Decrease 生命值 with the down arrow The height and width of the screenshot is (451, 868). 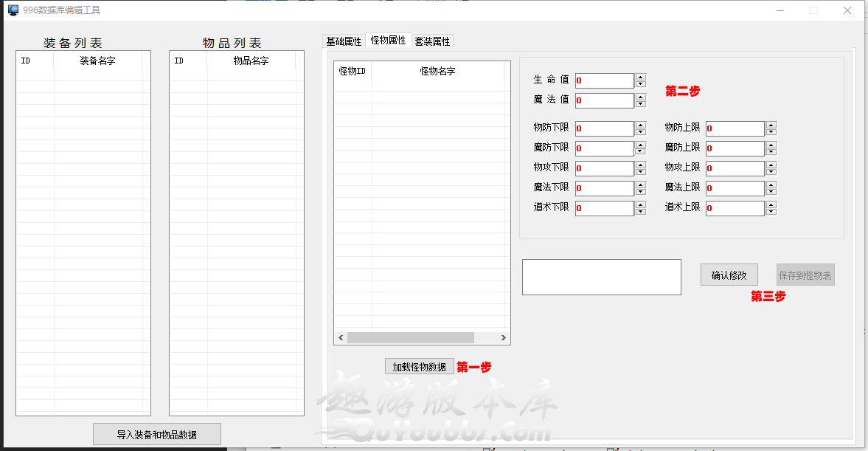(641, 84)
